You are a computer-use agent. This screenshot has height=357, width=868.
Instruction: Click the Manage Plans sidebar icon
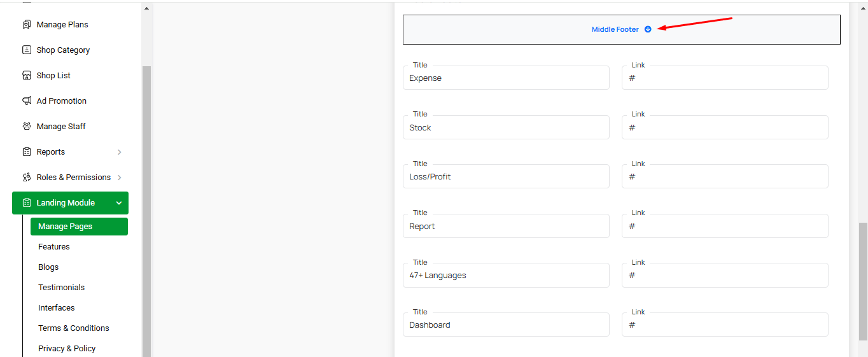[27, 25]
